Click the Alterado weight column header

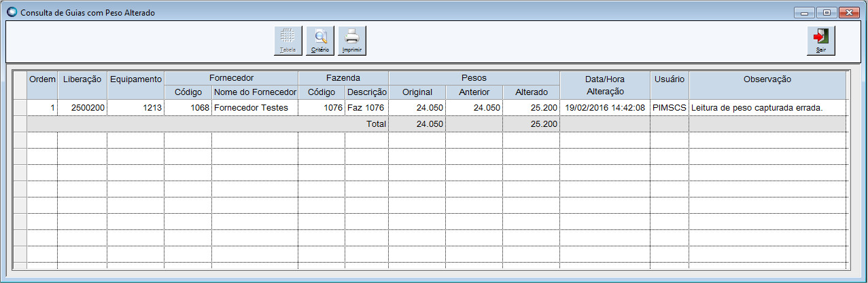532,92
